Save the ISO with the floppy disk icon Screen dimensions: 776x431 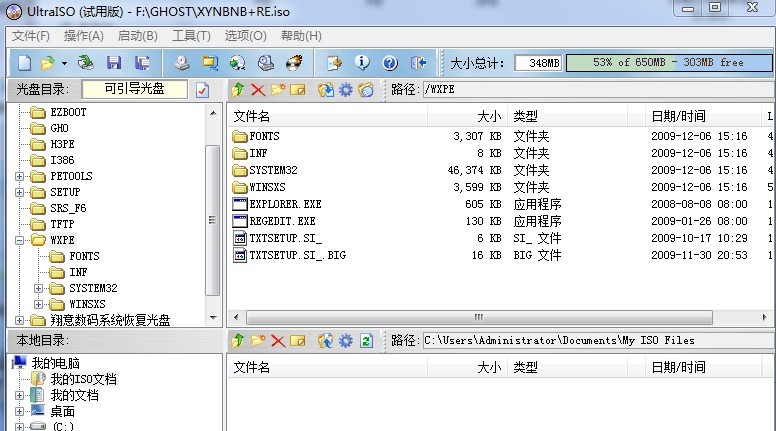click(x=114, y=63)
